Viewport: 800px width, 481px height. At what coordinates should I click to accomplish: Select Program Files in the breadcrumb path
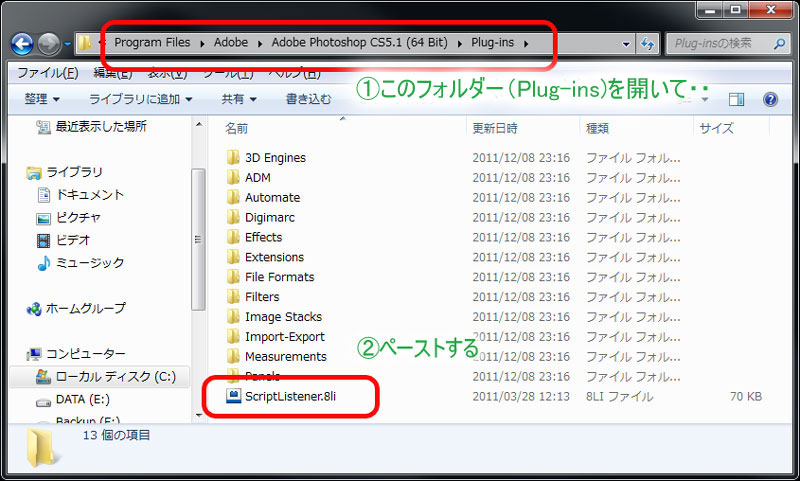point(152,42)
